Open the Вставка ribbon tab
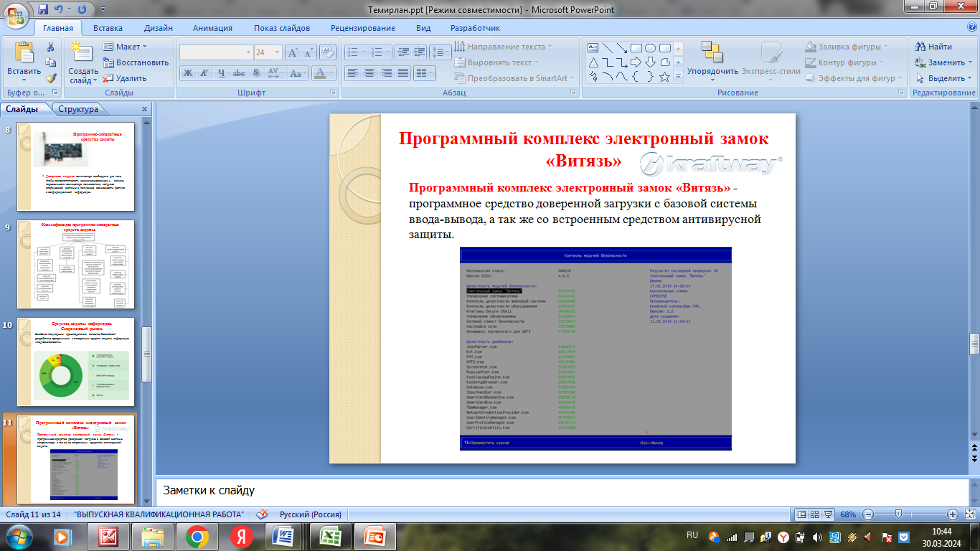The image size is (980, 551). 108,28
